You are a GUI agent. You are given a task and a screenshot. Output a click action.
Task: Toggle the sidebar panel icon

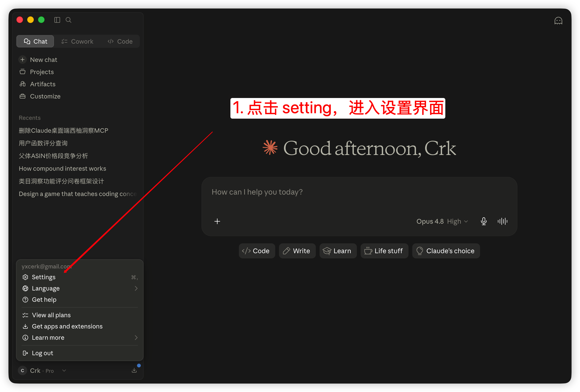point(57,20)
